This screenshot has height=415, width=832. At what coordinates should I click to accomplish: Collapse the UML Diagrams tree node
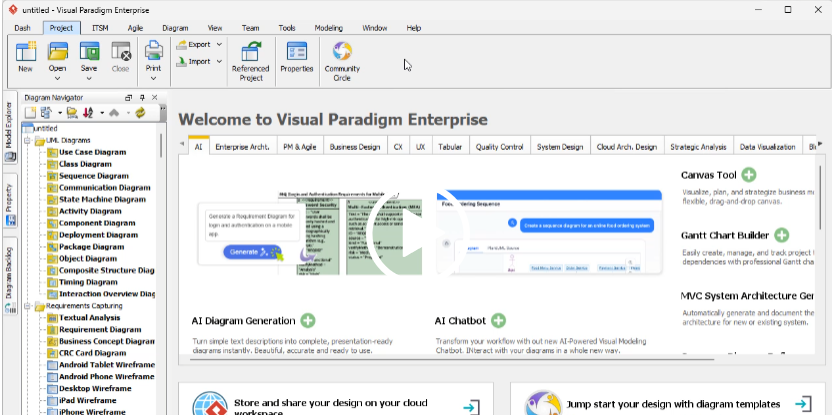tap(27, 140)
